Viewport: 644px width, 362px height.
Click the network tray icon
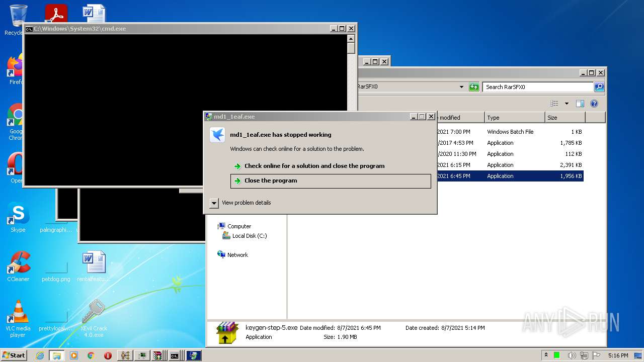pyautogui.click(x=585, y=355)
